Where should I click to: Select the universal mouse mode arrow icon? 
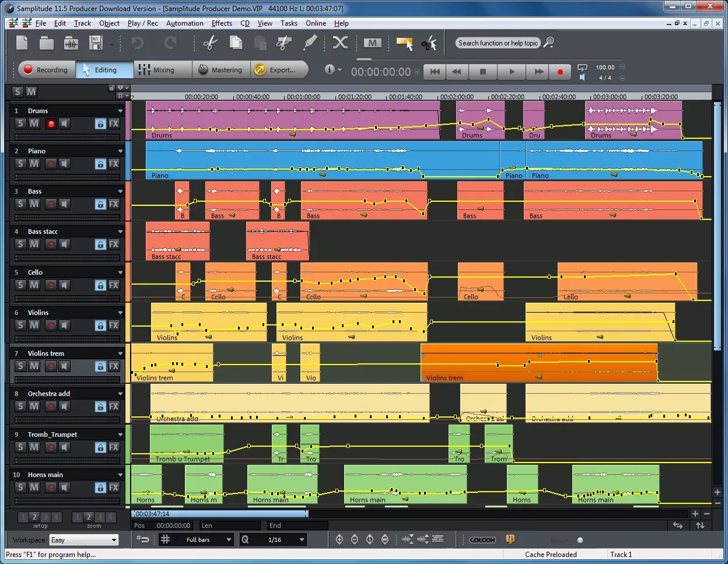point(404,43)
